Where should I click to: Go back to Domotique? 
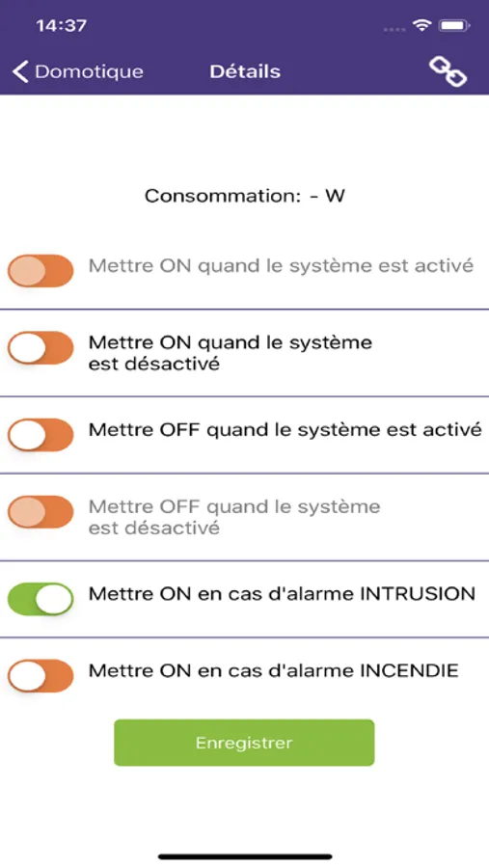tap(77, 71)
